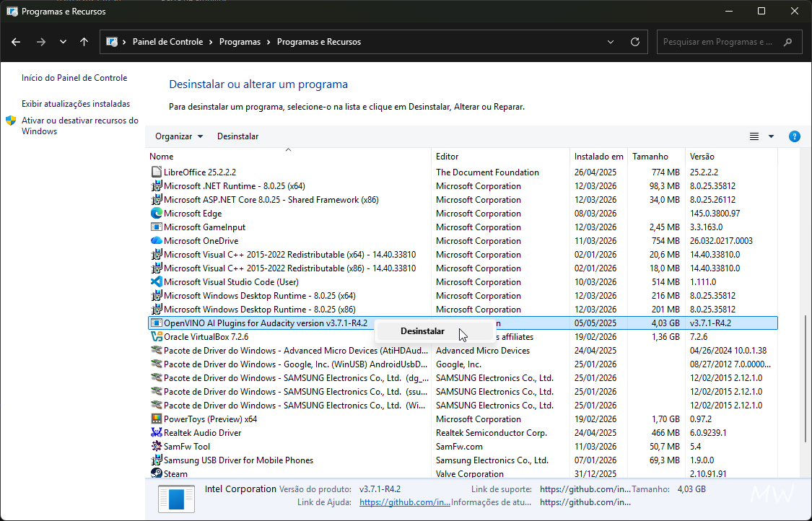Refresh the page with the refresh icon
This screenshot has width=812, height=521.
tap(634, 42)
